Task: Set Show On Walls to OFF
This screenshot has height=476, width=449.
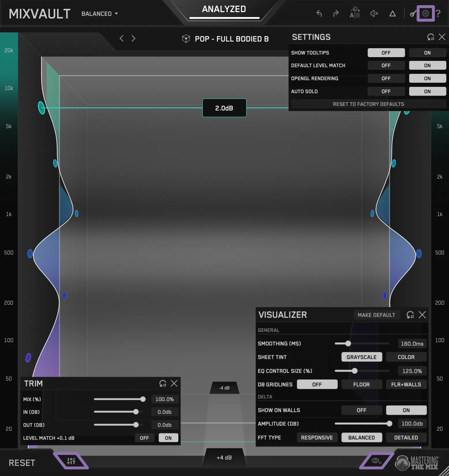Action: tap(362, 410)
